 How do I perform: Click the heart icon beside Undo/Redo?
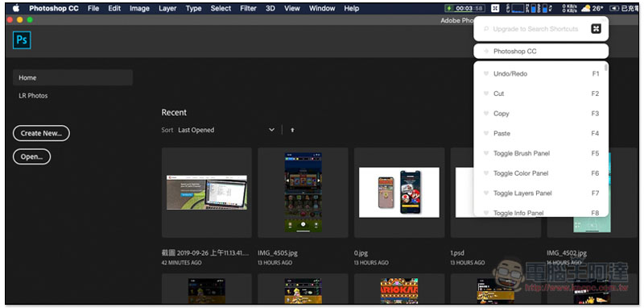pos(486,73)
